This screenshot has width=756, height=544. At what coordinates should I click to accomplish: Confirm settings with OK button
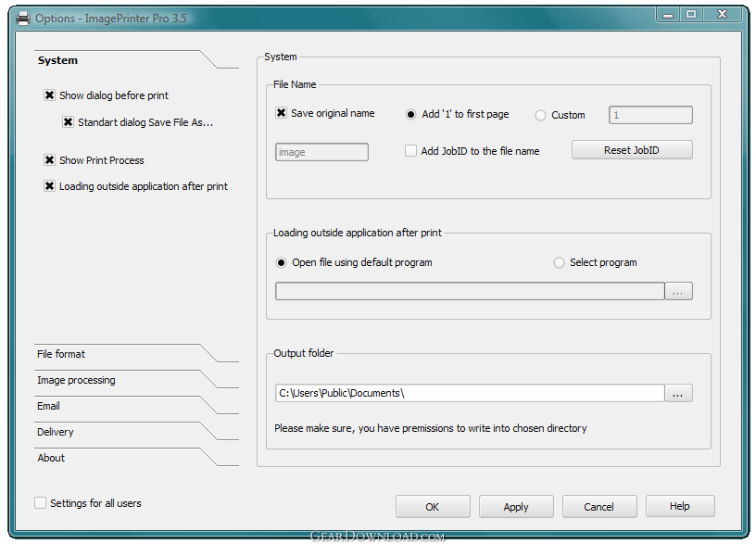[433, 506]
